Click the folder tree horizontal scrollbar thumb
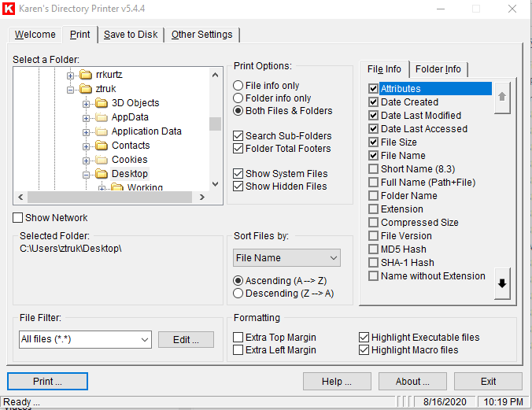 tap(109, 197)
